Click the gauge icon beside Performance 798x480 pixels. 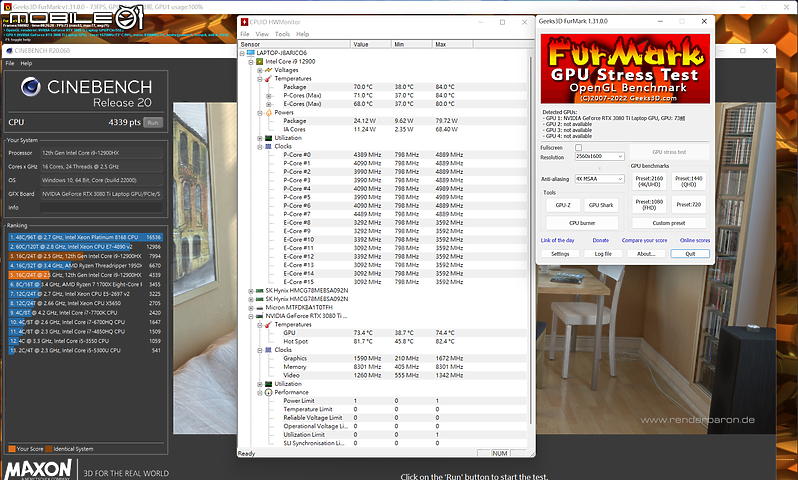(269, 392)
